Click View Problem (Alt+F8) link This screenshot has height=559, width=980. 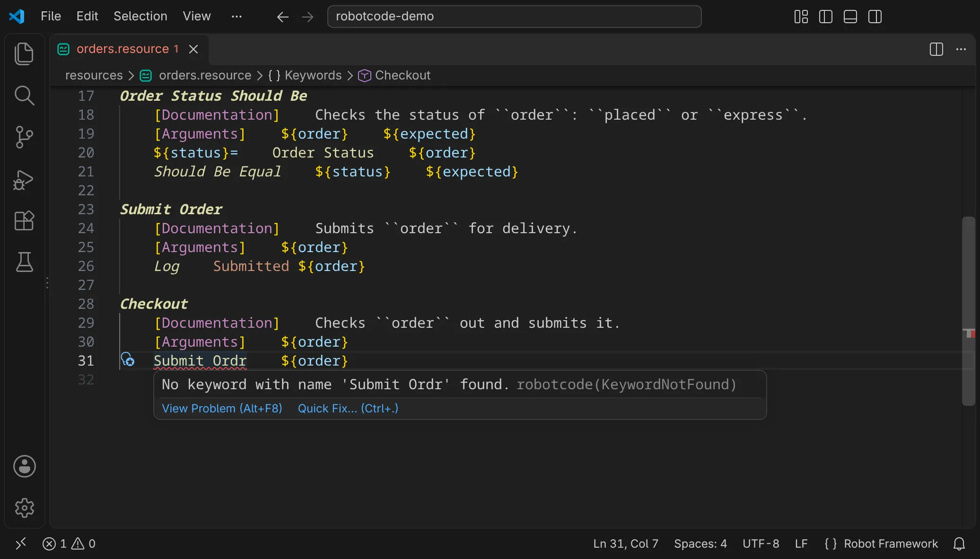click(222, 408)
